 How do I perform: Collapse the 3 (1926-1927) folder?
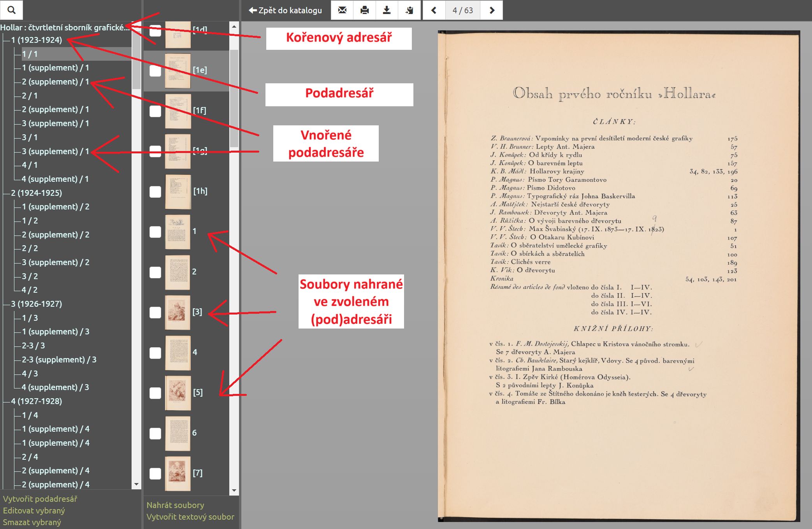tap(37, 304)
